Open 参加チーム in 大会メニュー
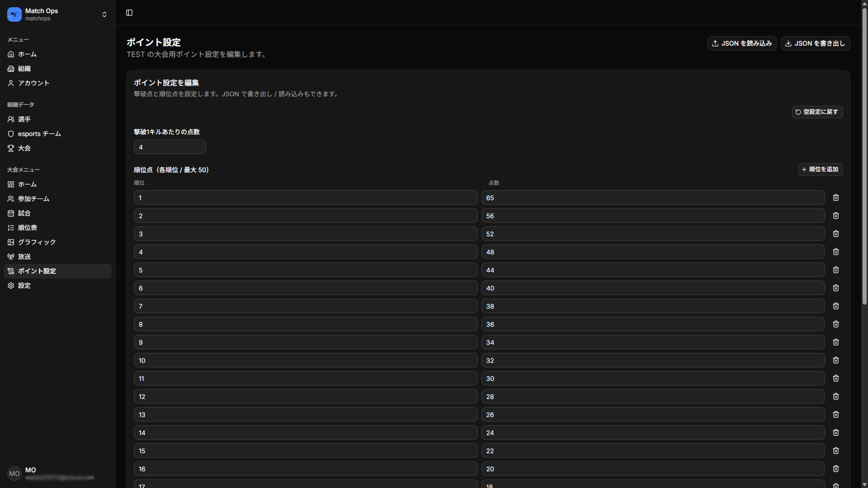 pos(57,199)
